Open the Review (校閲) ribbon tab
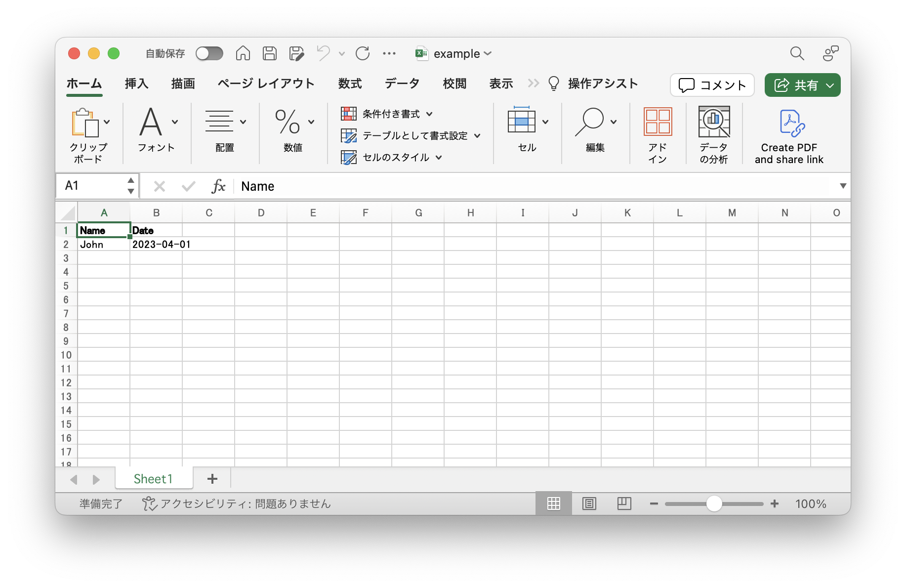Screen dimensions: 906x588 point(454,84)
